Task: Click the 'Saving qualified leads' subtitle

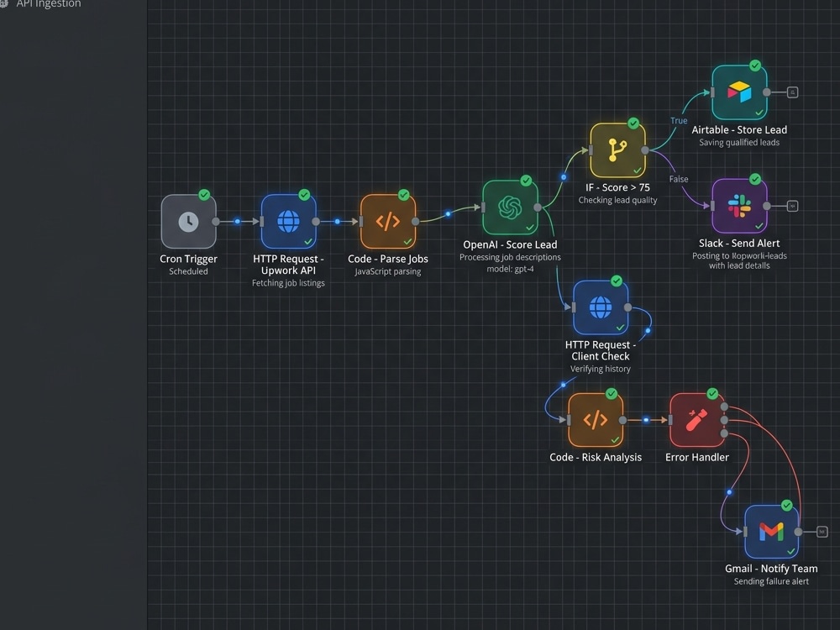Action: [739, 142]
